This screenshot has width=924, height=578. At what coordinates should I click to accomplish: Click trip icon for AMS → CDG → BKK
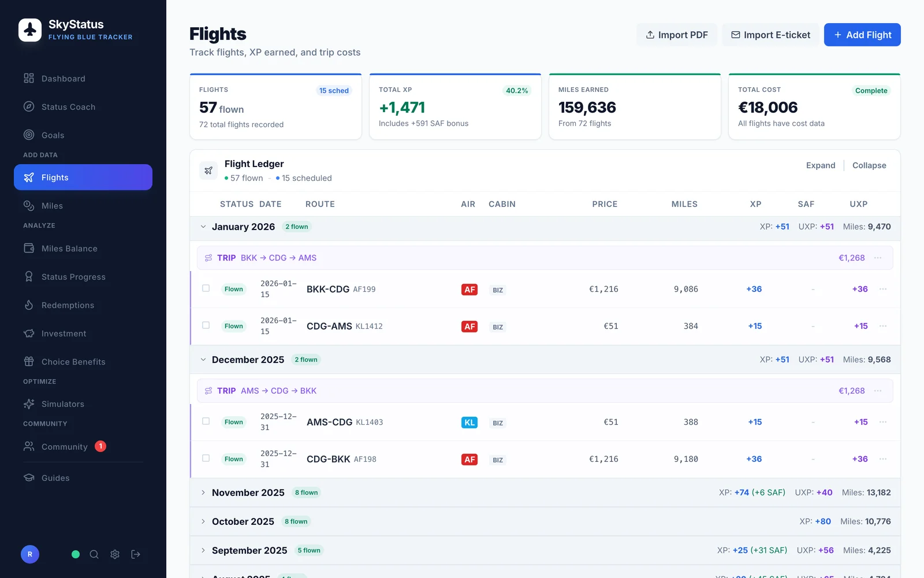click(x=208, y=391)
